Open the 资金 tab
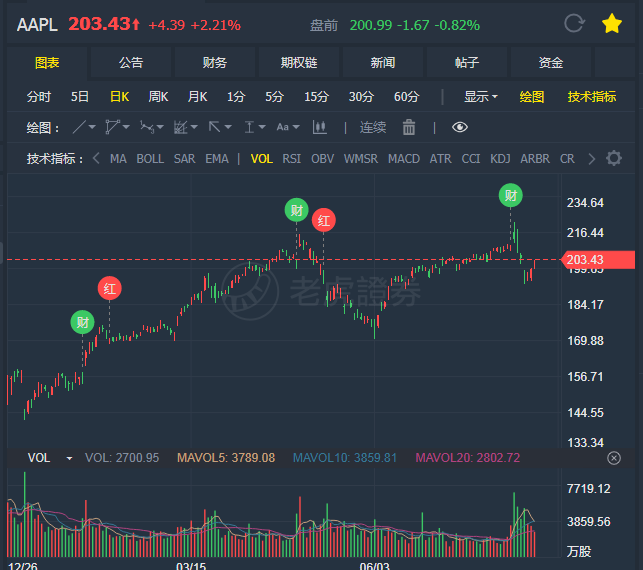643x570 pixels. coord(550,63)
